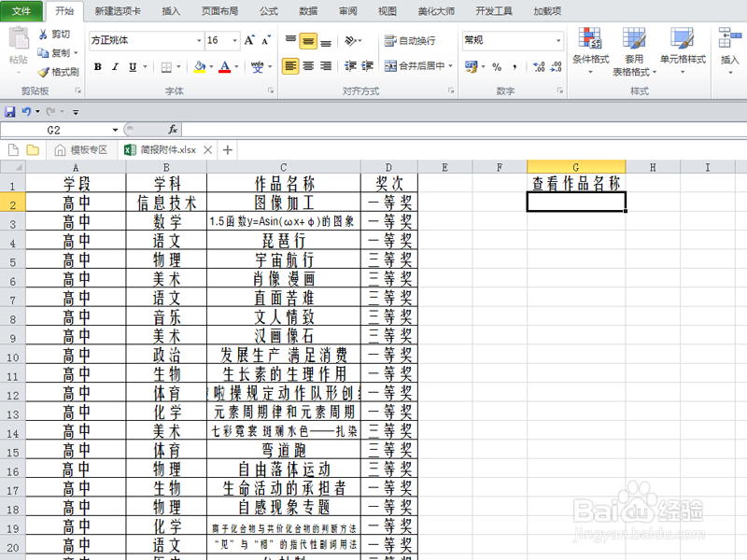Open the 模板专区 tab
This screenshot has height=560, width=747.
coord(81,150)
